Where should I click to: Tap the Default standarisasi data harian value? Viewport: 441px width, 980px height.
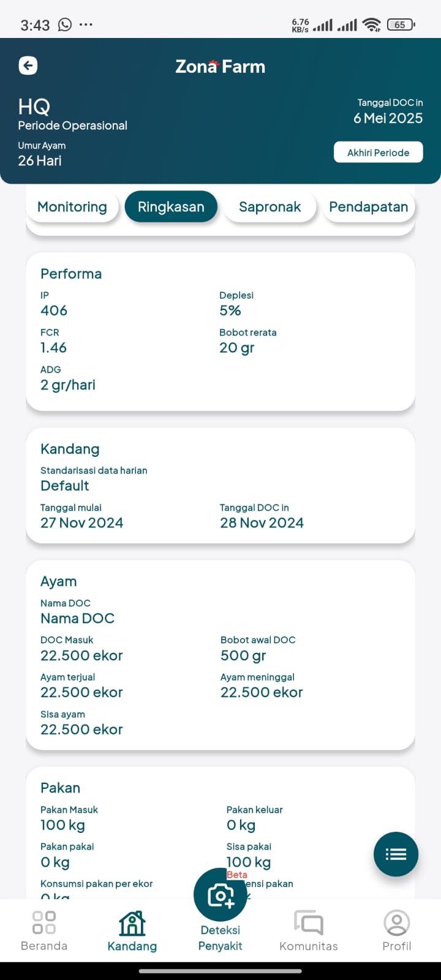65,486
